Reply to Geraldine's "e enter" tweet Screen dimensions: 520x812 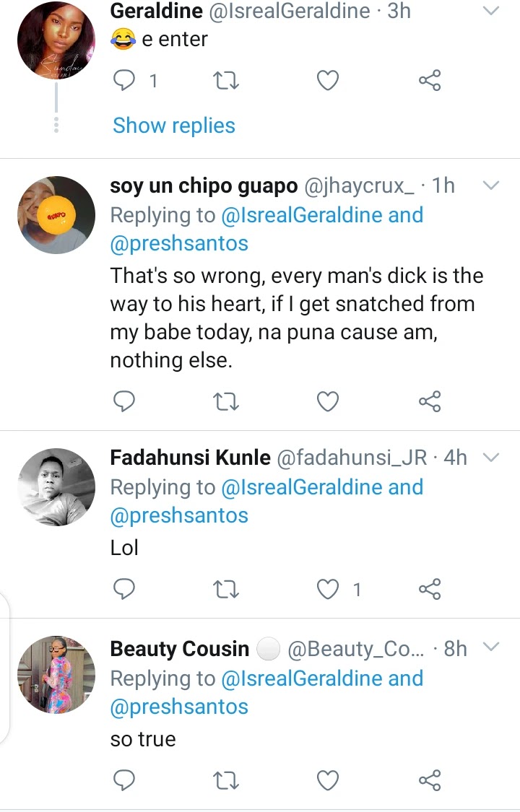(125, 82)
